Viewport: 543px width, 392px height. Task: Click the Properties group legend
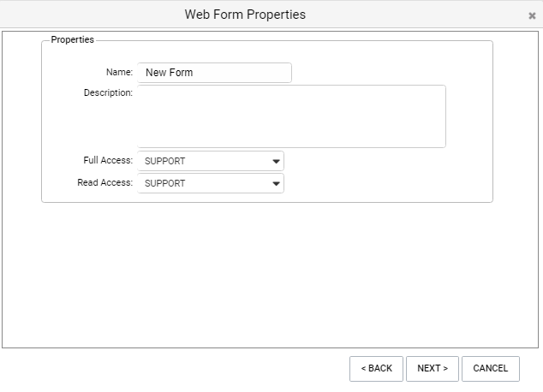coord(73,39)
